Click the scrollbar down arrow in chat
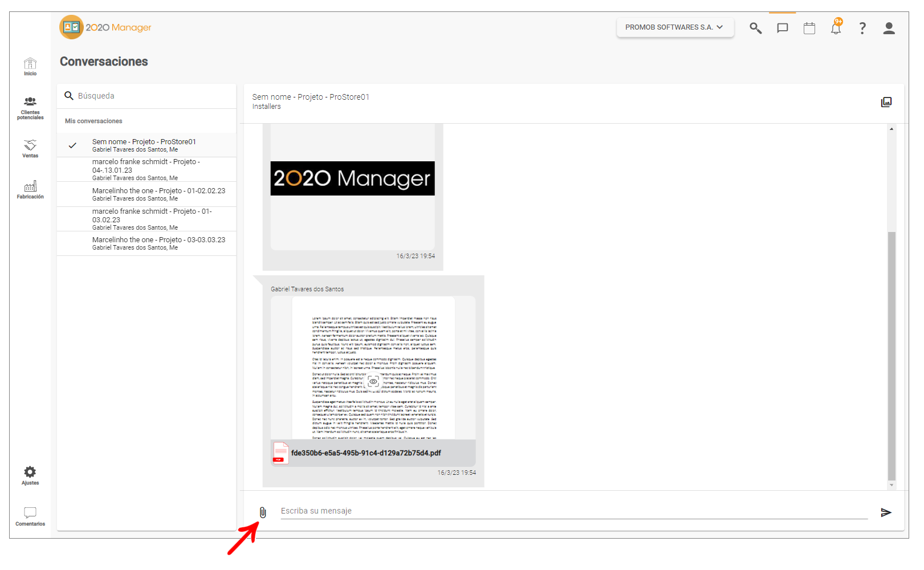This screenshot has height=570, width=924. 892,485
